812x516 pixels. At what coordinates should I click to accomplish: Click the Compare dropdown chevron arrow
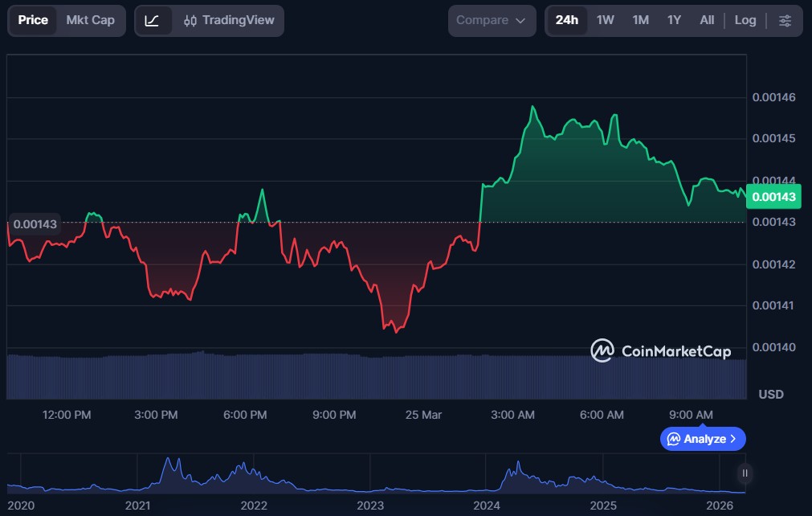click(x=520, y=21)
